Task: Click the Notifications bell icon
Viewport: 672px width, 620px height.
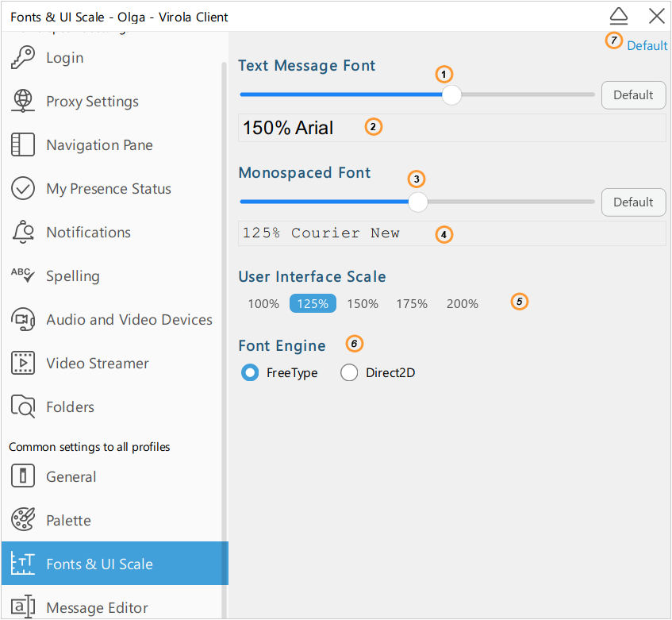Action: (x=22, y=232)
